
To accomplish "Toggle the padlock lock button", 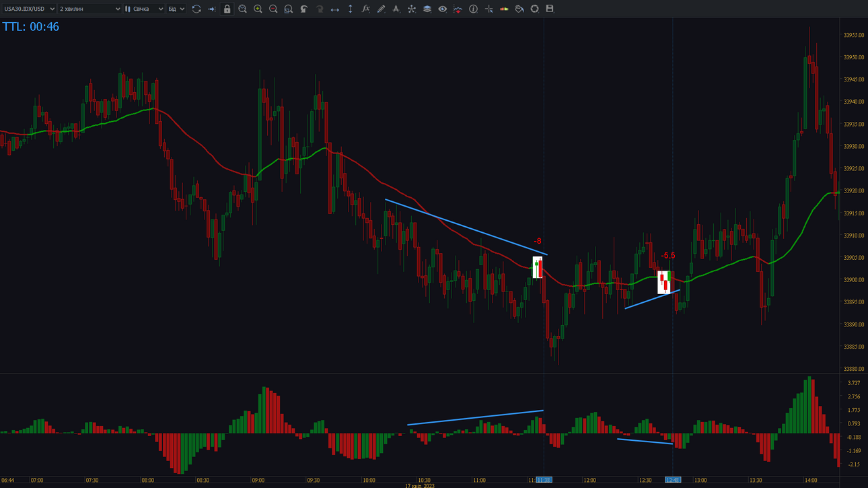I will [x=227, y=9].
